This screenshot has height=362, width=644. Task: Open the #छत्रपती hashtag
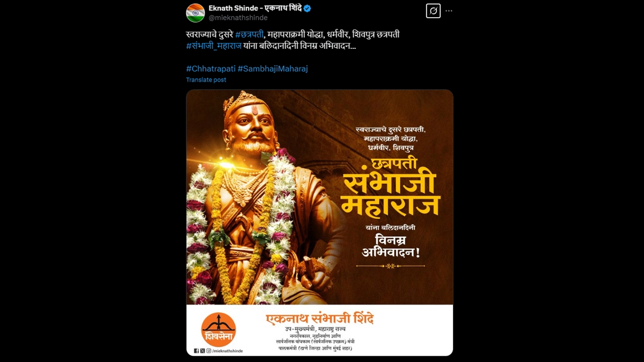point(251,35)
